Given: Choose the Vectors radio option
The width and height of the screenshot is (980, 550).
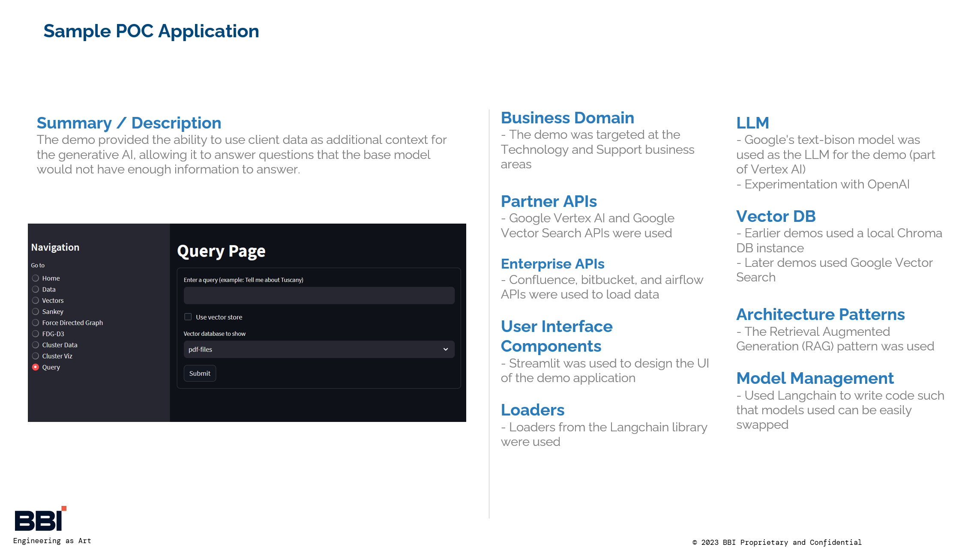Looking at the screenshot, I should tap(36, 301).
